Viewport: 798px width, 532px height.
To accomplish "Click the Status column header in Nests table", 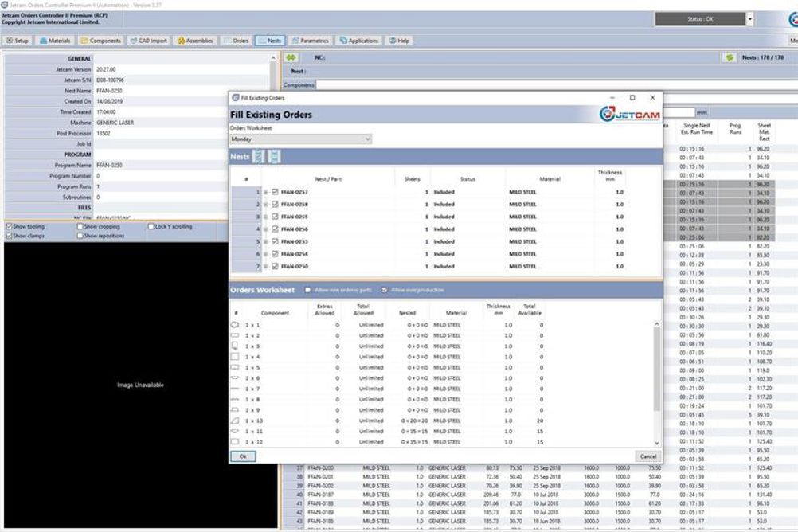I will point(467,178).
